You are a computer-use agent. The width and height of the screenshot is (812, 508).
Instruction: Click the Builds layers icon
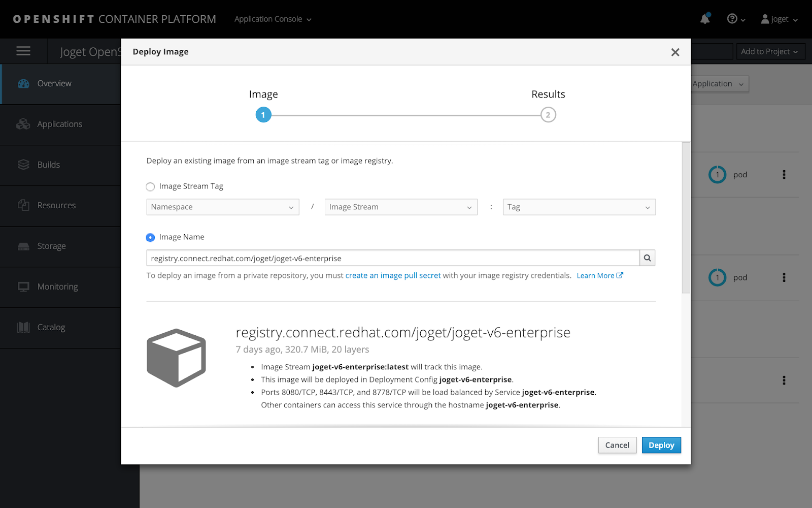tap(23, 165)
